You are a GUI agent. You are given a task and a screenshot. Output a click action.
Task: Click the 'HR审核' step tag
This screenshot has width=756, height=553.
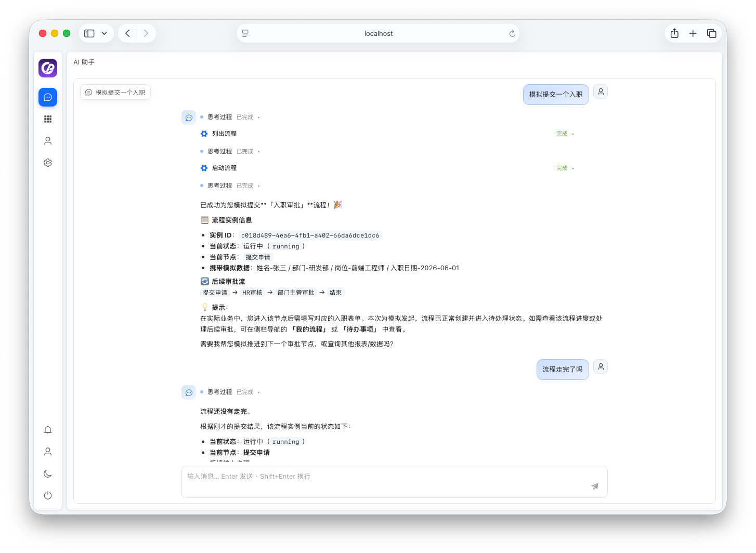[x=252, y=293]
